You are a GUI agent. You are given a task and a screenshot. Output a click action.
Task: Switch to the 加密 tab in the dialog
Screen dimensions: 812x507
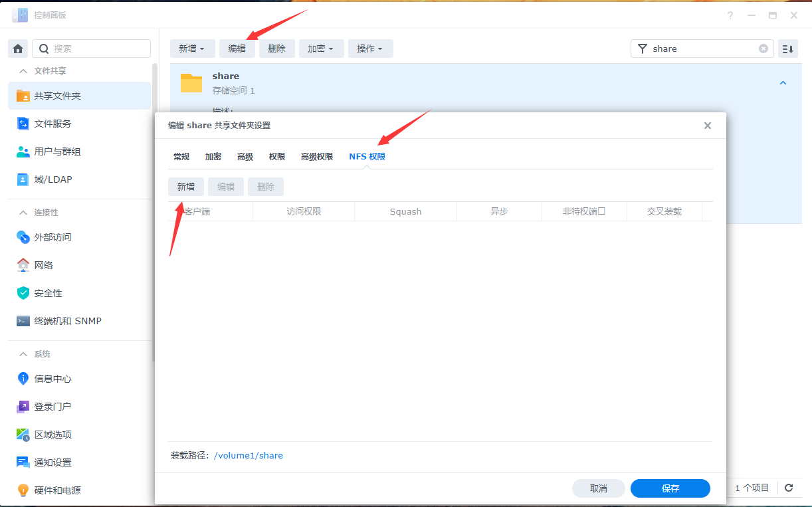click(x=213, y=157)
